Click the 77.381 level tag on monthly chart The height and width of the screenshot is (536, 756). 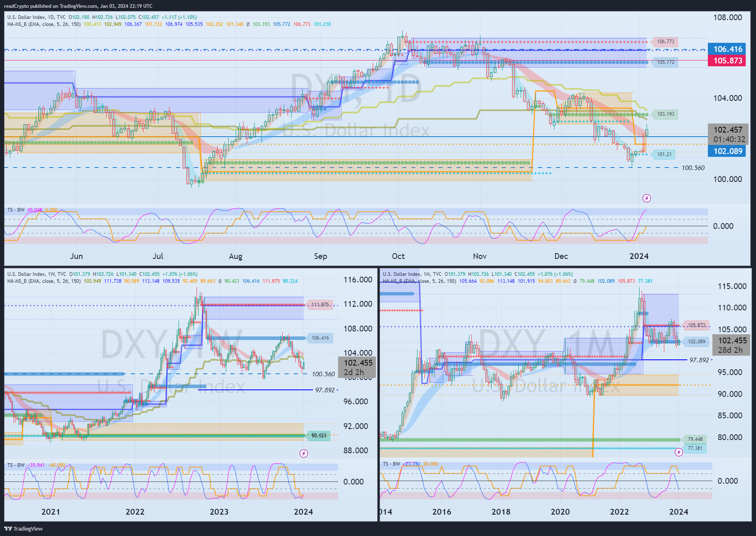point(695,448)
